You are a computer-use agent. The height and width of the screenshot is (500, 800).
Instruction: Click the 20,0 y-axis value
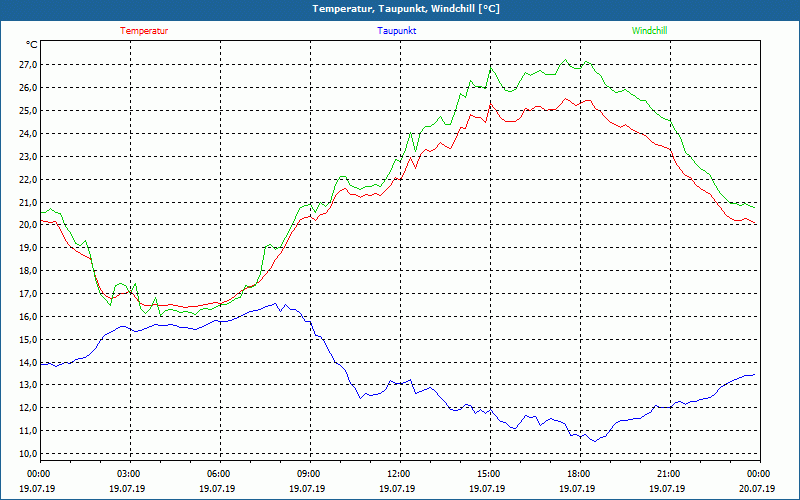tap(28, 224)
